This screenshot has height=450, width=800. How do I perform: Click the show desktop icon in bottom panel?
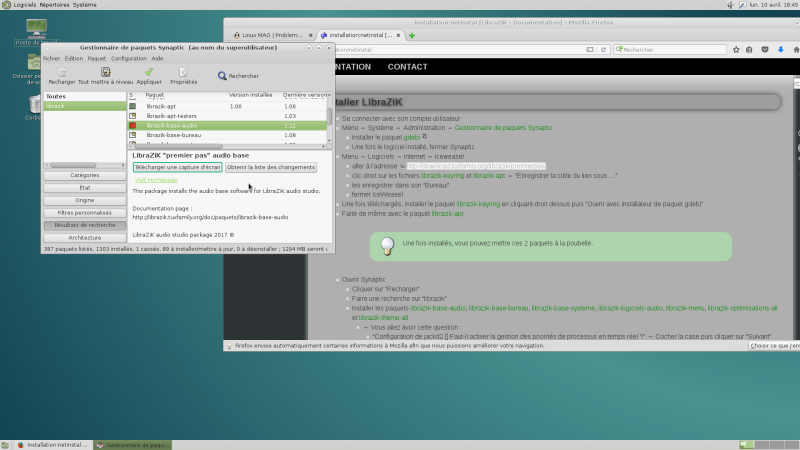5,445
